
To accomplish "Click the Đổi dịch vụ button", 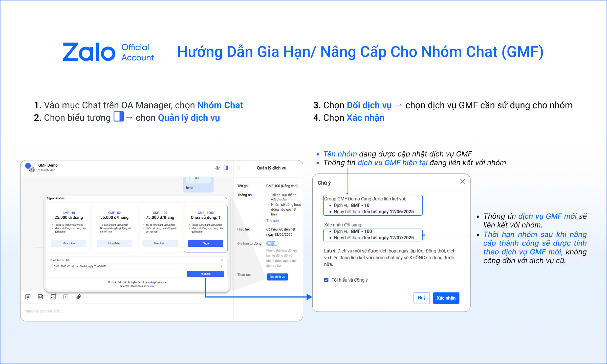I will tap(277, 277).
